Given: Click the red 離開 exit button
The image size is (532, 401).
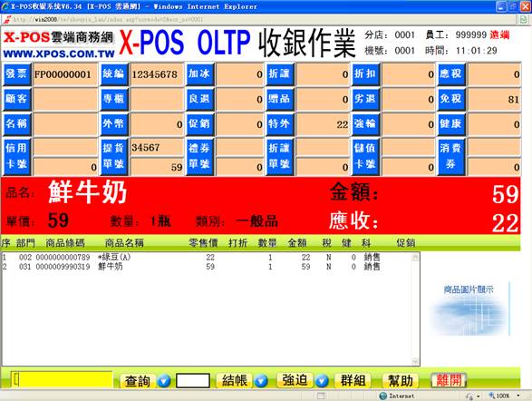Looking at the screenshot, I should click(449, 380).
